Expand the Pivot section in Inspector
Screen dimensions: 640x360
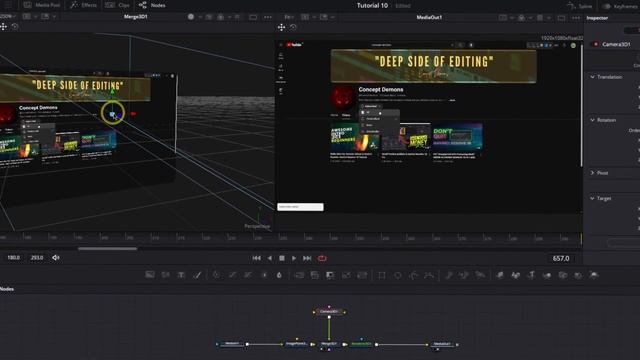tap(593, 173)
